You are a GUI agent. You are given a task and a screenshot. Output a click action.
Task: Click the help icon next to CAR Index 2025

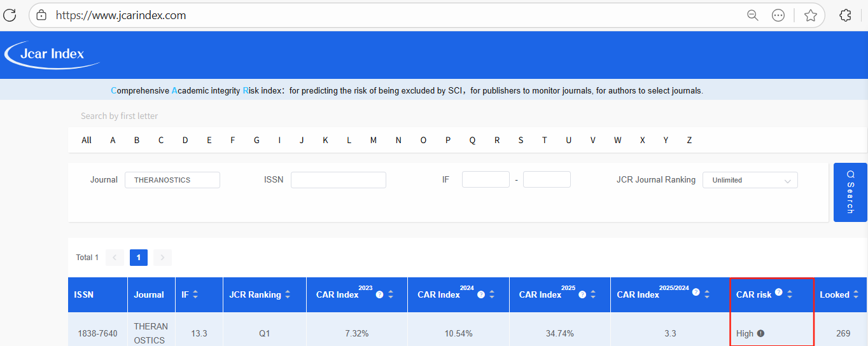582,294
